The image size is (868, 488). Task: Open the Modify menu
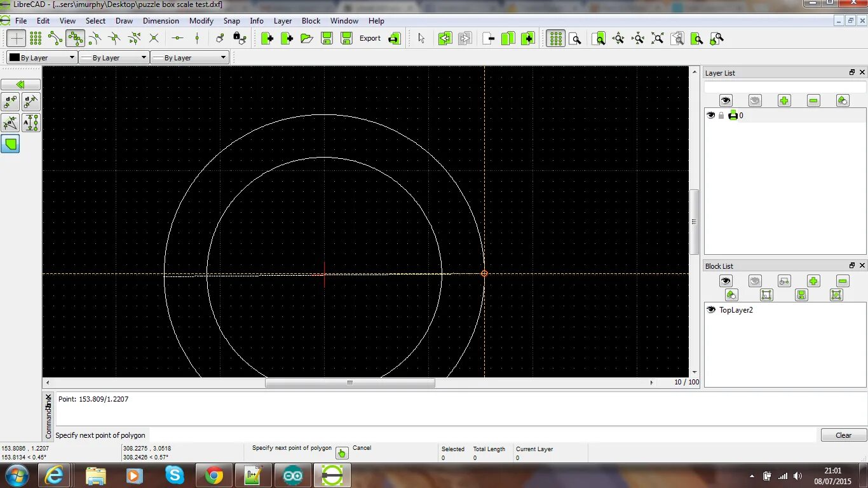201,21
